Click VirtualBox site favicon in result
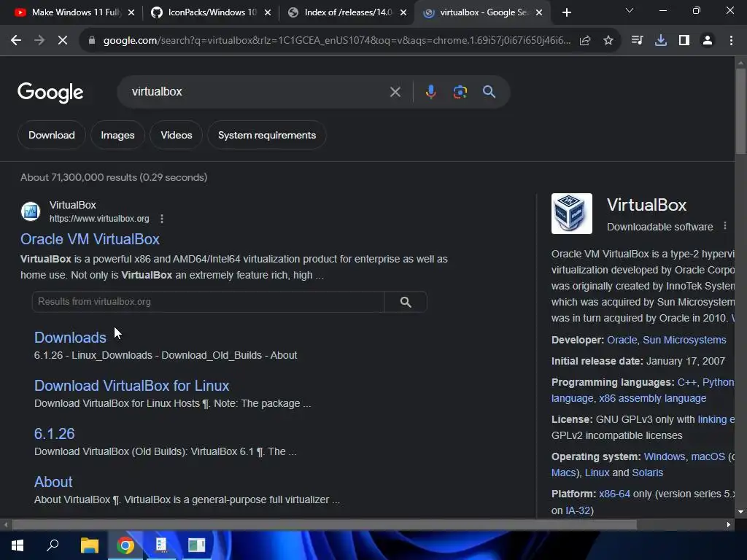Image resolution: width=747 pixels, height=560 pixels. pos(31,211)
